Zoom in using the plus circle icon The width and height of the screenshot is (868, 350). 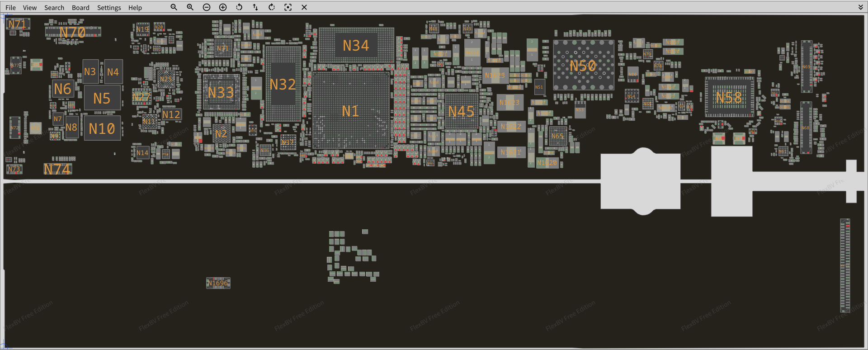pyautogui.click(x=223, y=7)
